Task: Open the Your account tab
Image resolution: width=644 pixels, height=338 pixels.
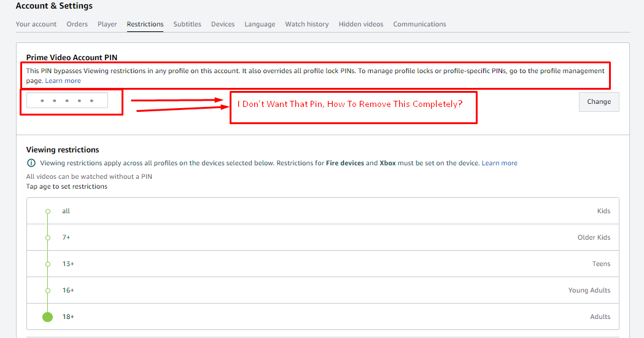Action: 36,25
